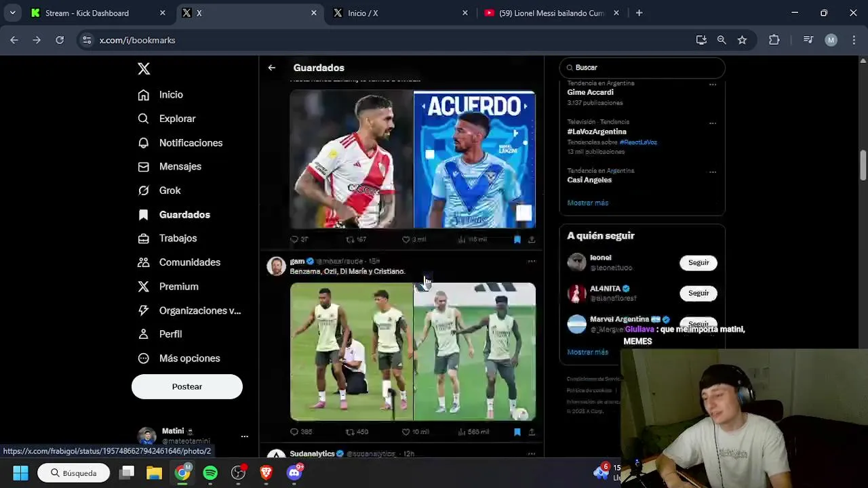Expand Más opciones in the sidebar
Screen dimensions: 868x488
point(179,359)
